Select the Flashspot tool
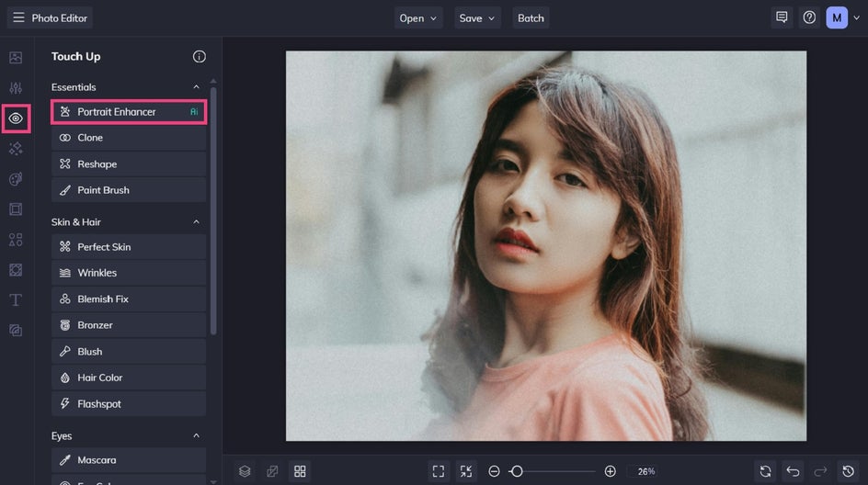The image size is (868, 485). [129, 403]
